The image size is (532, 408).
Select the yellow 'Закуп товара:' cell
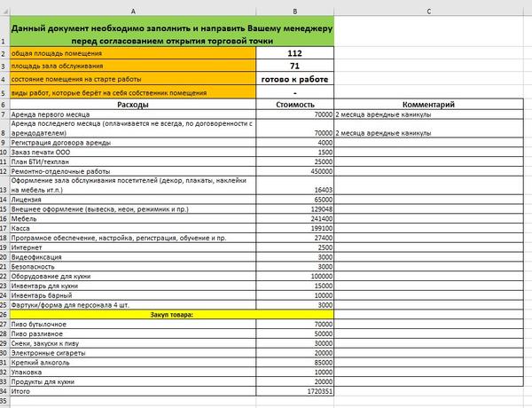pos(172,315)
